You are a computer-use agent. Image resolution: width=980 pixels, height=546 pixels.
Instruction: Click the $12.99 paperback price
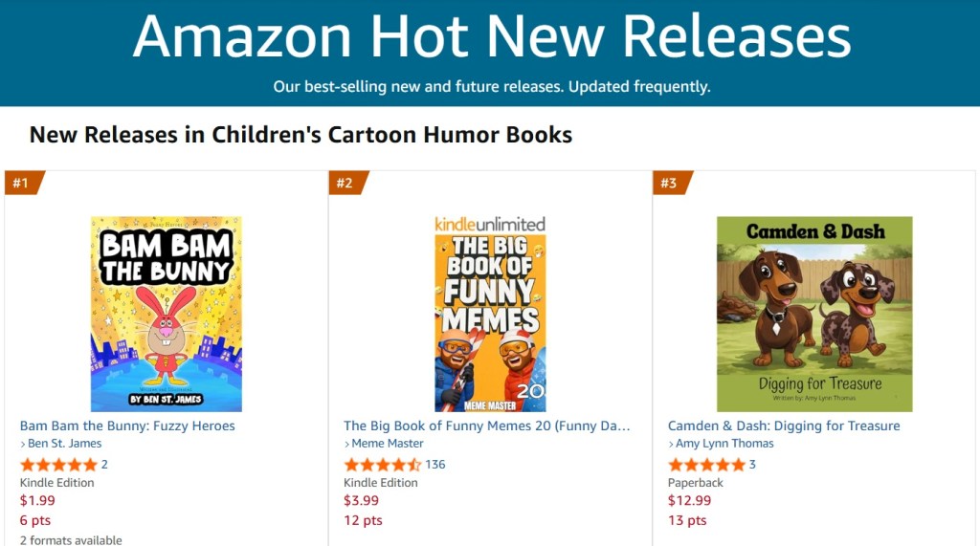689,501
